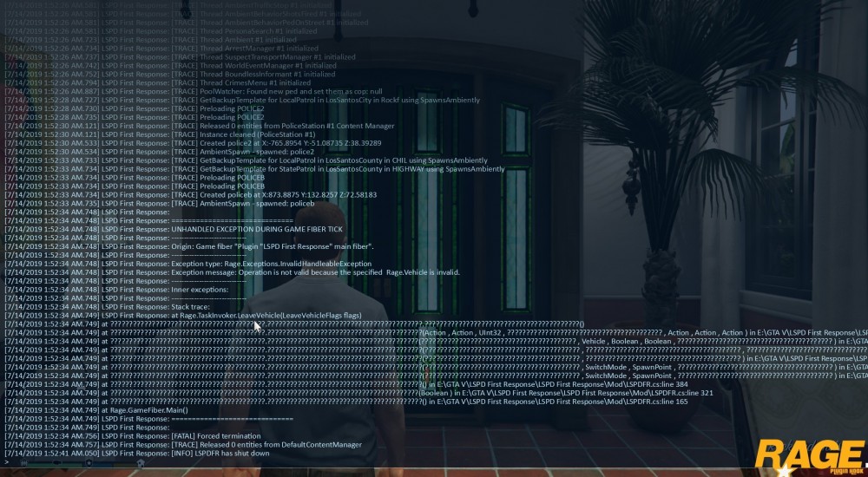The width and height of the screenshot is (868, 477).
Task: Click the 'at Rage.TaskInvoker.LeaveVehicle(LeaveVehicleFlags flags)' line
Action: click(182, 316)
